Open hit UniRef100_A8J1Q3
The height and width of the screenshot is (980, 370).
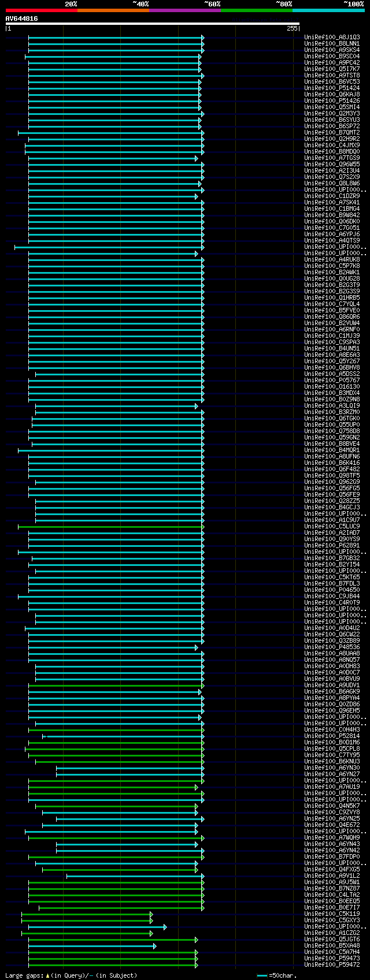(x=332, y=38)
